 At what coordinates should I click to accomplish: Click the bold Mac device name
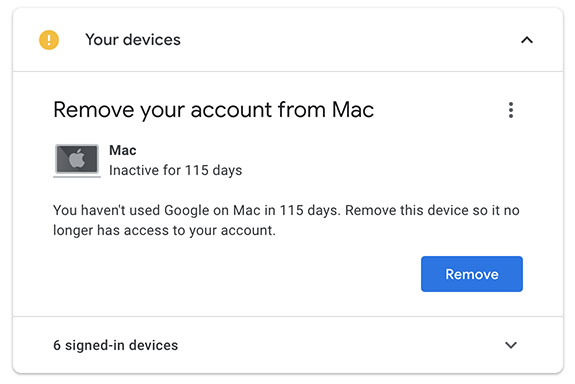click(123, 150)
